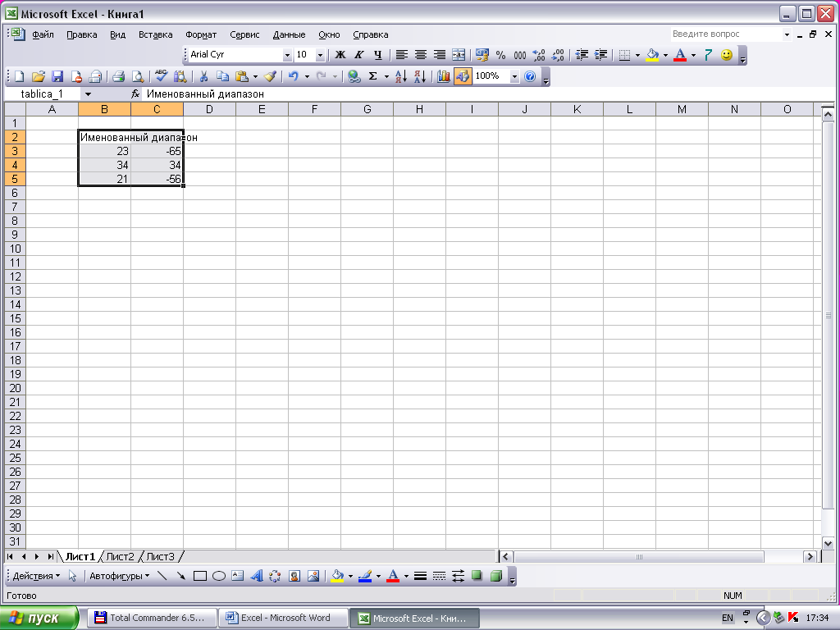Switch to Excel - Microsoft Word taskbar
The image size is (840, 630).
(x=283, y=619)
